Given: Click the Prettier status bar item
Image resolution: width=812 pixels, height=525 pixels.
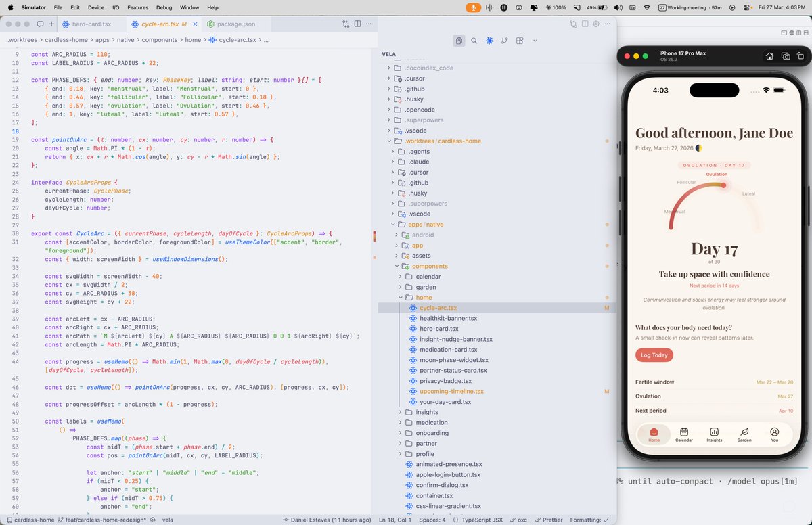Looking at the screenshot, I should click(549, 520).
